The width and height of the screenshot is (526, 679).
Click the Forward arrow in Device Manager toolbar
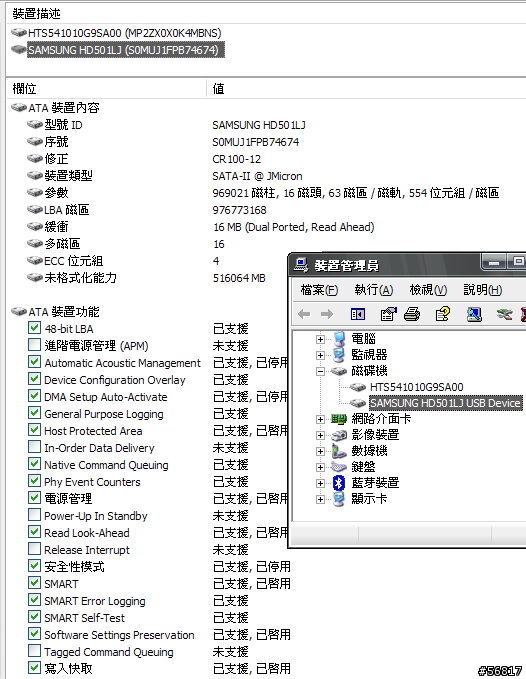pyautogui.click(x=327, y=314)
